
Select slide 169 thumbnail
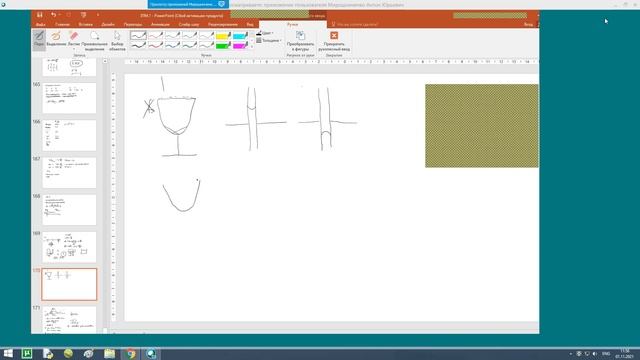tap(69, 247)
